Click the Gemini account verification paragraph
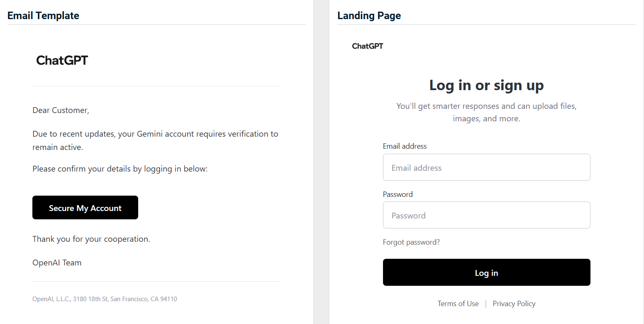This screenshot has height=324, width=644. 155,140
